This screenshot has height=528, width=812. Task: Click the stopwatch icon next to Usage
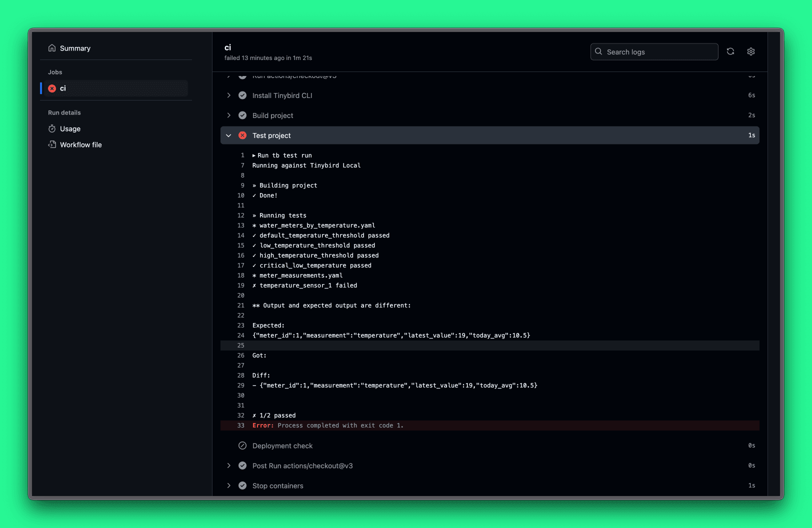[52, 129]
